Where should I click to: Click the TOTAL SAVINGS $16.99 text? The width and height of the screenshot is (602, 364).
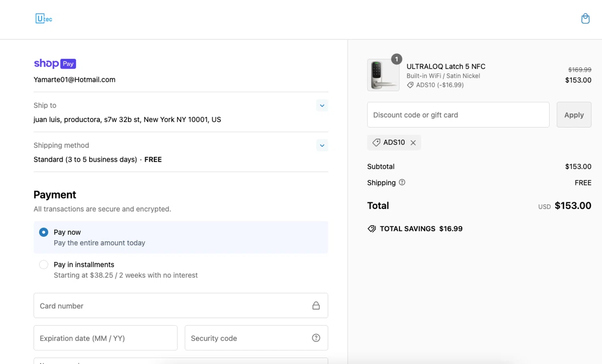[421, 229]
